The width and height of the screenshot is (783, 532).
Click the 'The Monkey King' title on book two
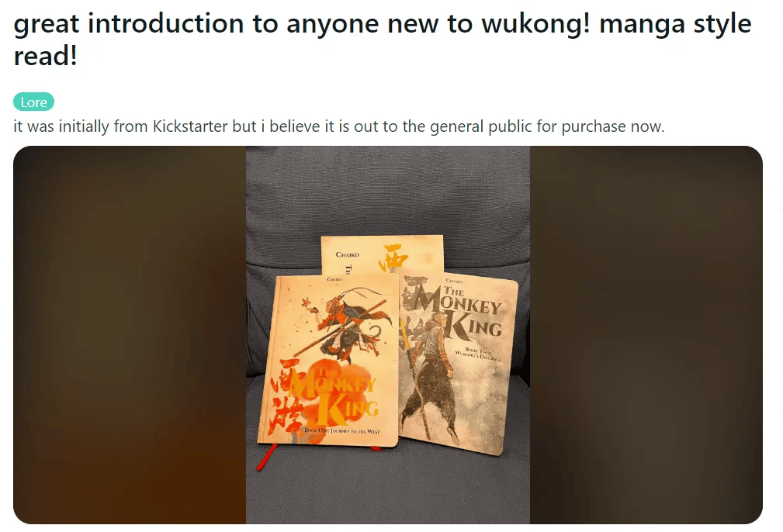[x=457, y=313]
